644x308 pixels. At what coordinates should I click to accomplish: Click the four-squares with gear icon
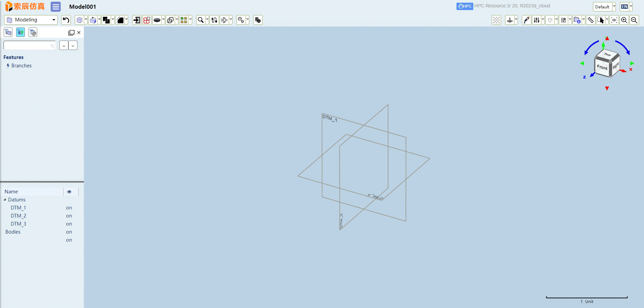click(563, 20)
